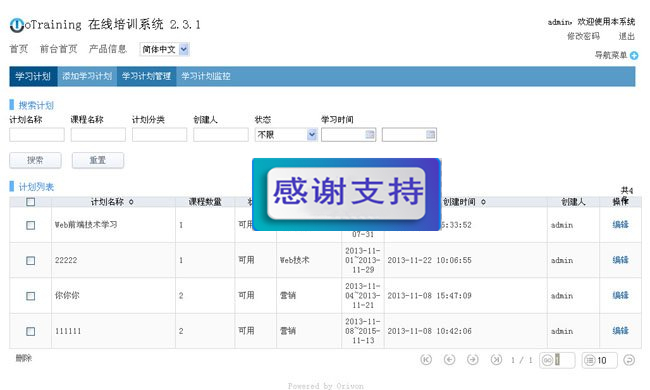Image resolution: width=650 pixels, height=390 pixels.
Task: Check the Web前端技术学习 row checkbox
Action: [30, 225]
